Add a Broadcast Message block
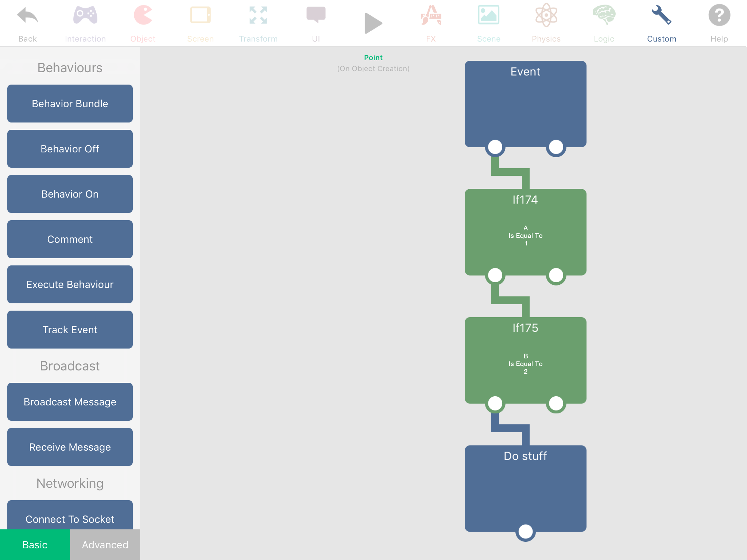 click(x=70, y=402)
